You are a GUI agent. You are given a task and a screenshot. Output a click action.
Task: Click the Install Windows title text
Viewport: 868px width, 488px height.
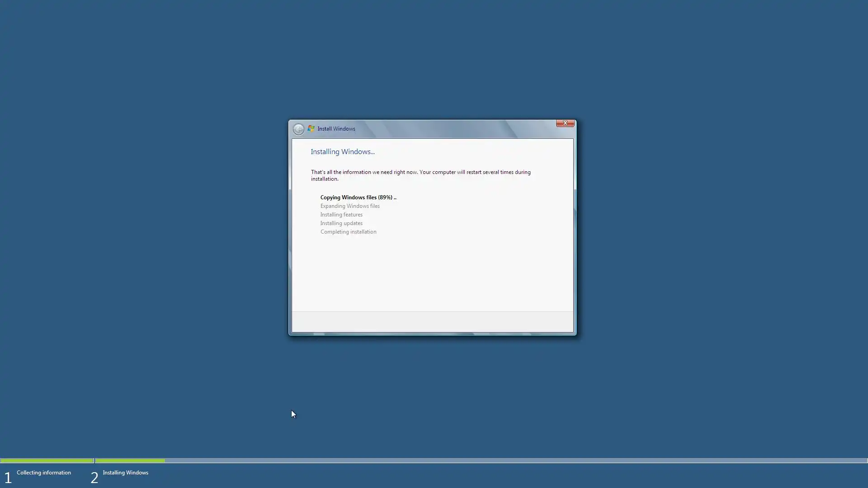point(336,129)
